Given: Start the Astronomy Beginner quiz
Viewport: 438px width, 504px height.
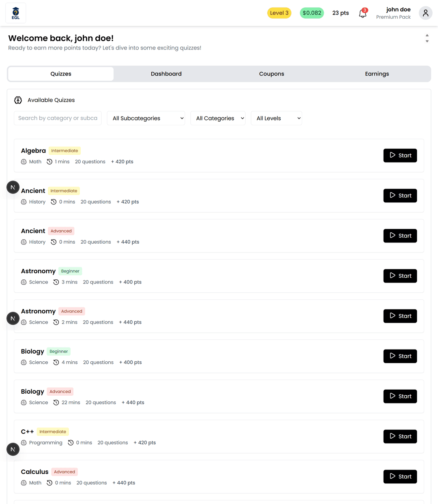Looking at the screenshot, I should [400, 276].
